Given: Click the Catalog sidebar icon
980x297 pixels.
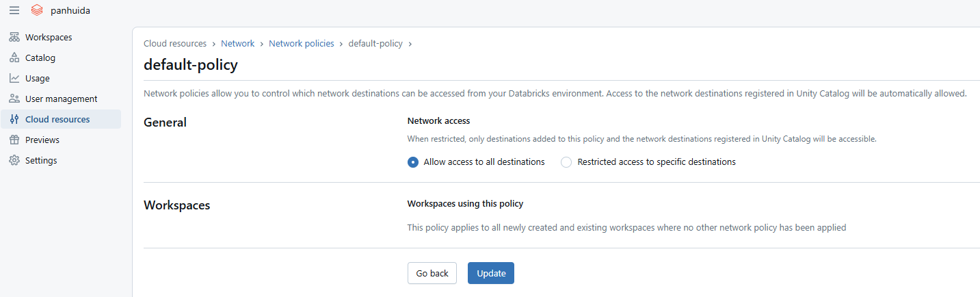Looking at the screenshot, I should [x=14, y=57].
